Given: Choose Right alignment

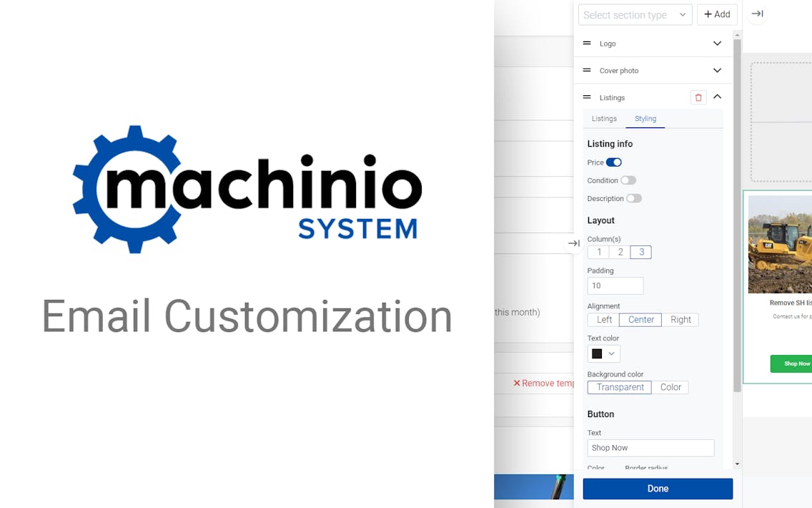Looking at the screenshot, I should click(680, 320).
